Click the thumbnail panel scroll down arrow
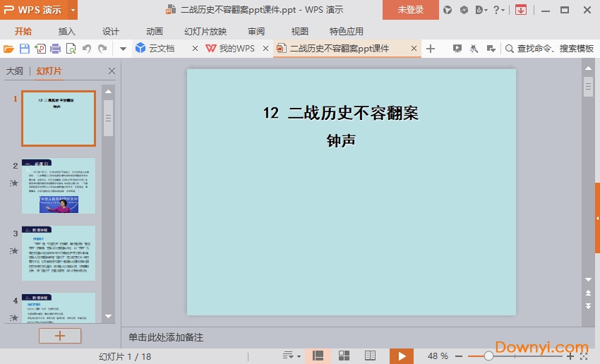 [108, 316]
